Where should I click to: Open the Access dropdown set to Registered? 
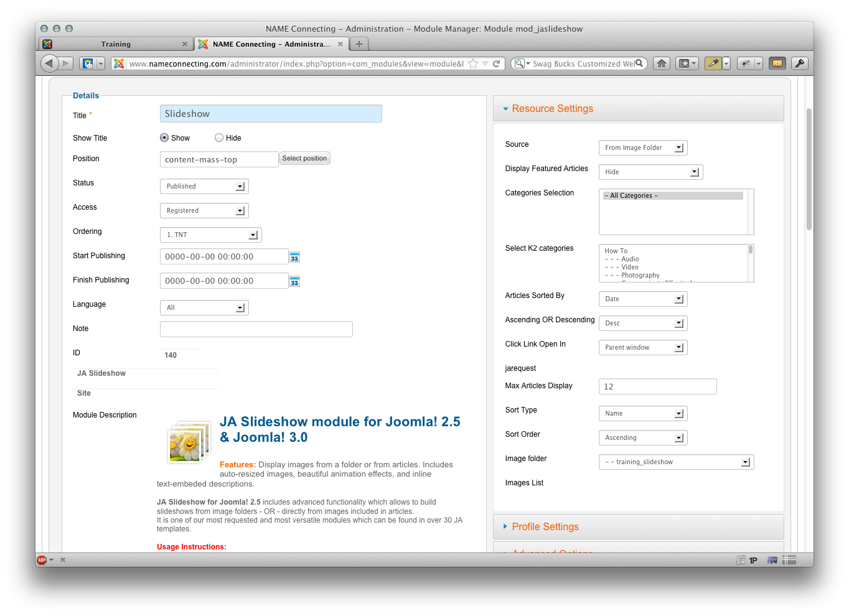click(x=204, y=210)
